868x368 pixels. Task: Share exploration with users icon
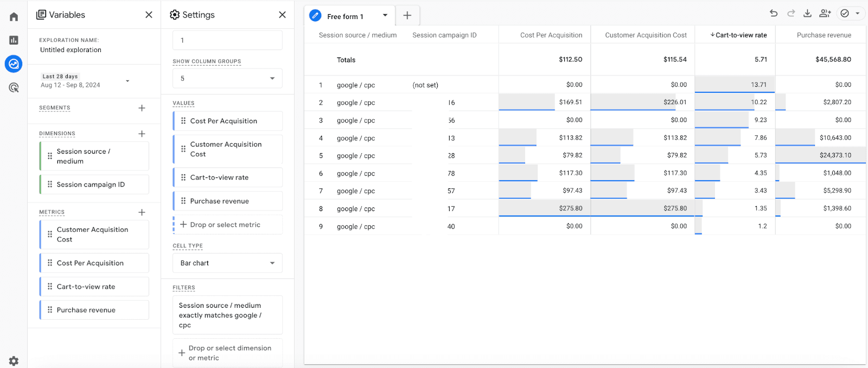[825, 14]
